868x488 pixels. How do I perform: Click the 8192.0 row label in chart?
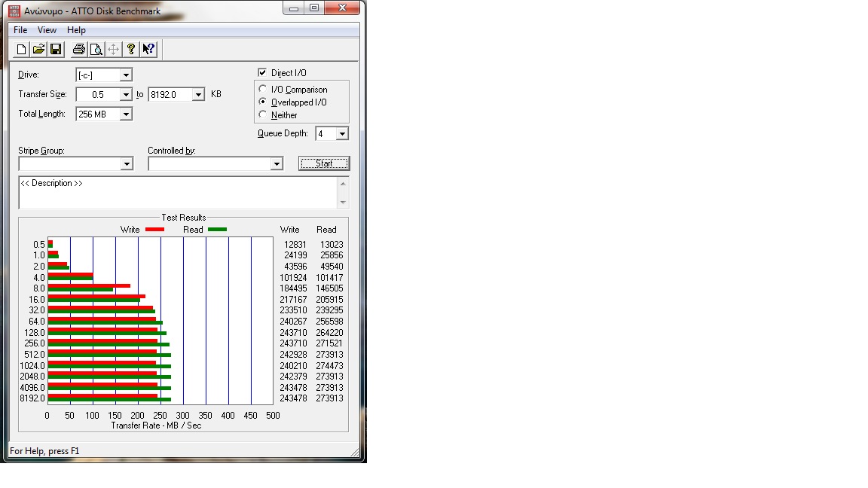32,398
